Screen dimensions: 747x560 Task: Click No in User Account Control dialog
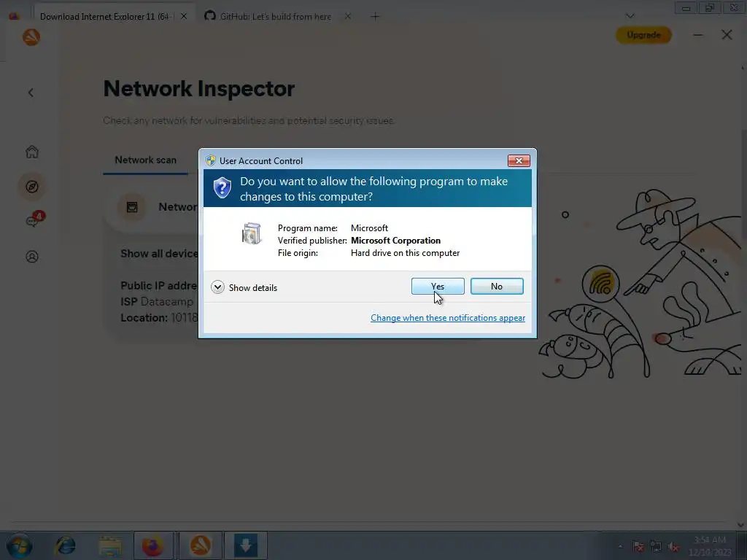(x=496, y=286)
